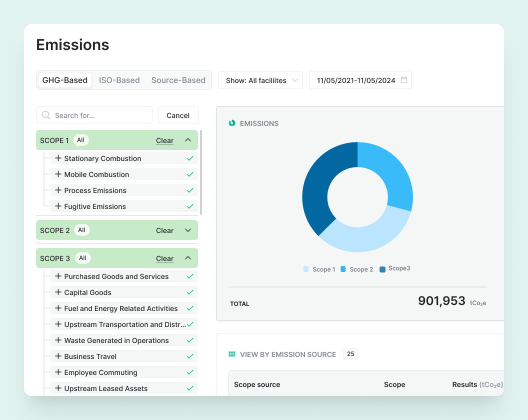Click the Scope 2 legend color swatch
Screen dimensions: 528x420
point(343,269)
